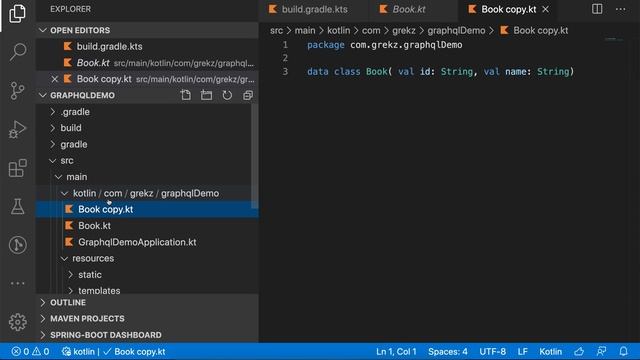Close the Book copy.kt tab
Viewport: 640px width, 360px height.
[x=546, y=9]
